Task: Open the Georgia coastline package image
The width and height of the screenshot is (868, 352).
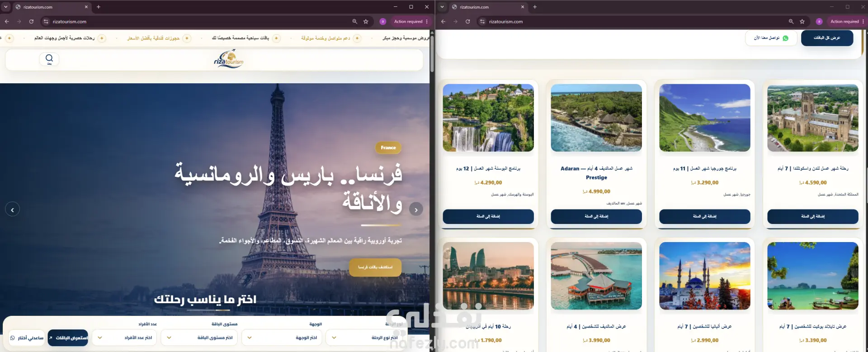Action: 705,118
